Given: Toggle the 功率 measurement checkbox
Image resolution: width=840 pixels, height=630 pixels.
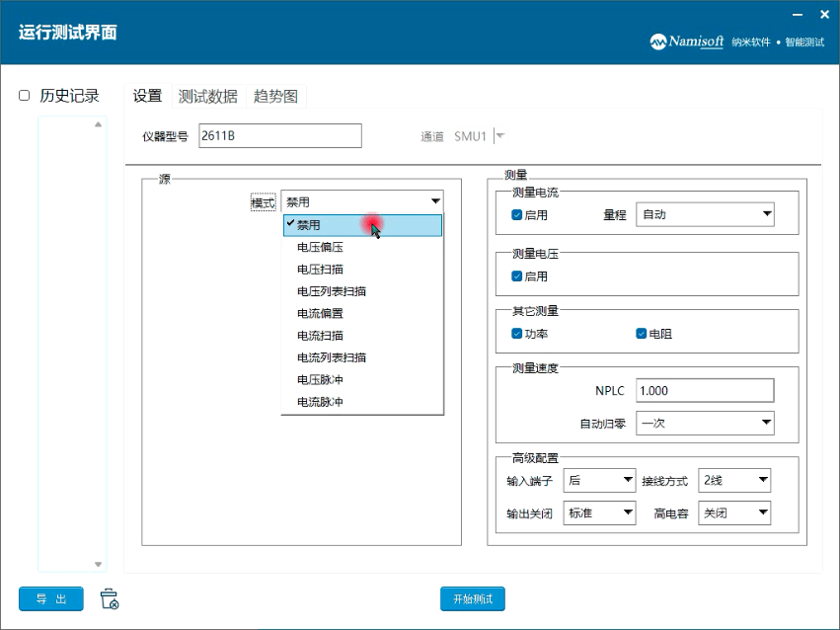Looking at the screenshot, I should [516, 335].
